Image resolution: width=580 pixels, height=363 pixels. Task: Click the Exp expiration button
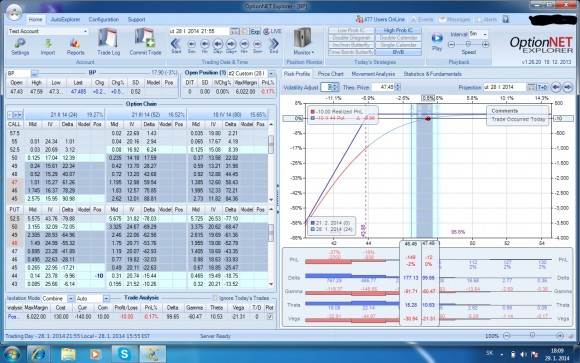(x=255, y=31)
